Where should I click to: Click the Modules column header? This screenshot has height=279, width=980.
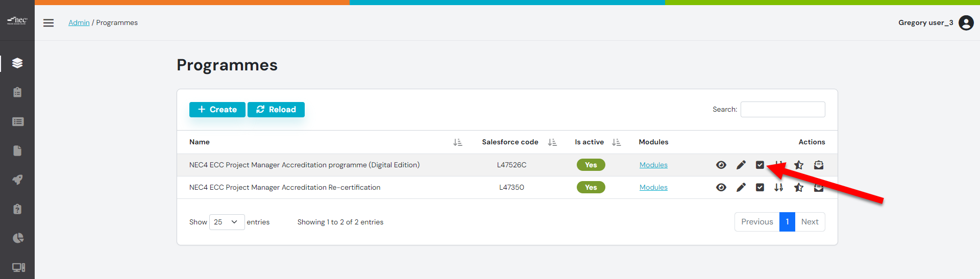(653, 142)
